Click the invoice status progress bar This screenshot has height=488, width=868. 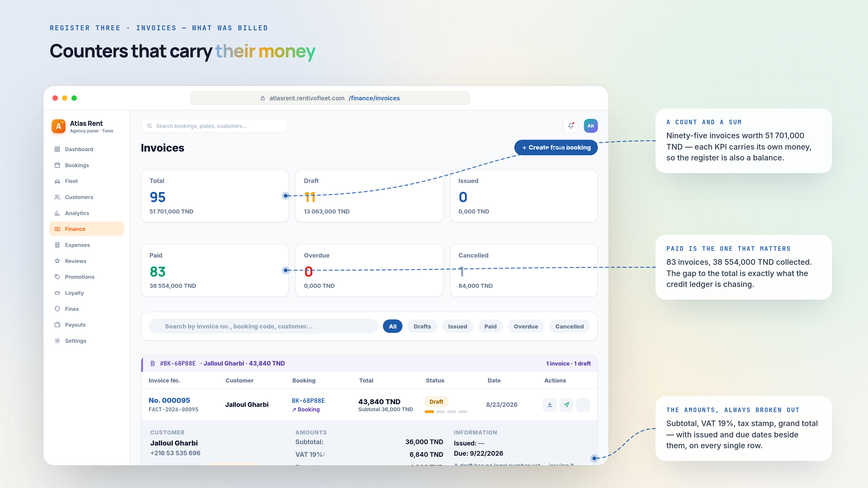[x=446, y=412]
